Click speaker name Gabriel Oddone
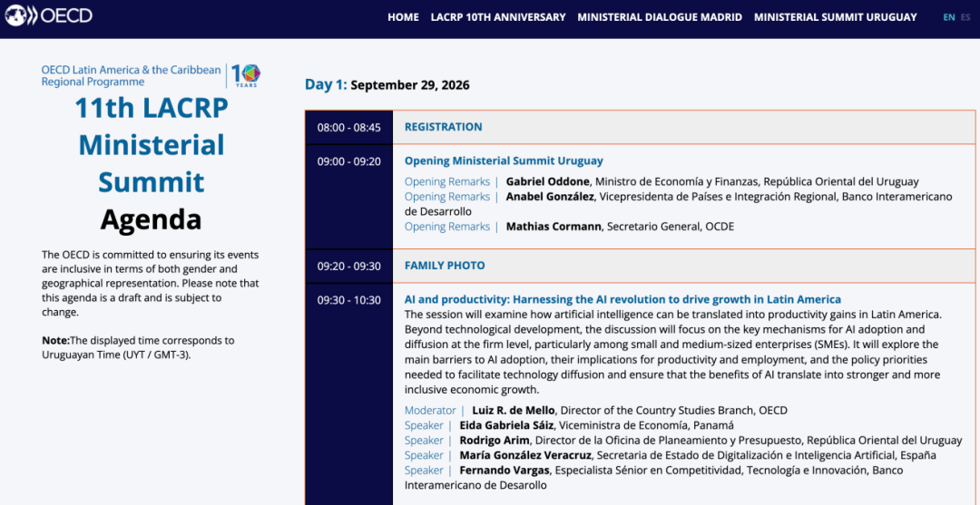980x505 pixels. pos(549,182)
